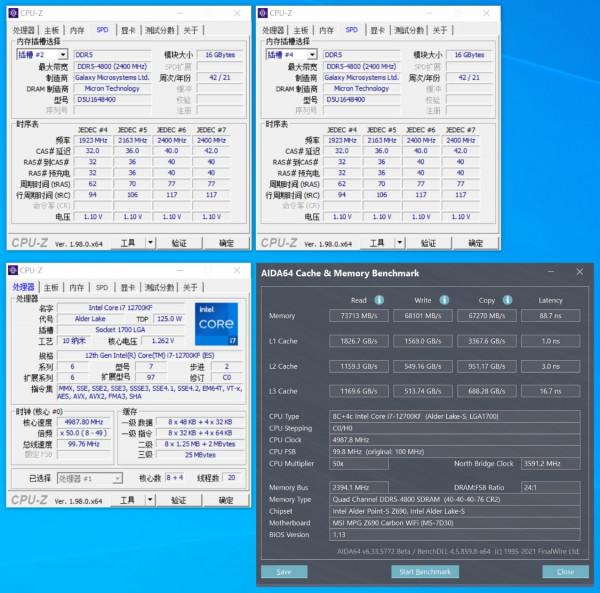Click 确定 button in slot #4 window
The width and height of the screenshot is (600, 593).
click(x=475, y=243)
